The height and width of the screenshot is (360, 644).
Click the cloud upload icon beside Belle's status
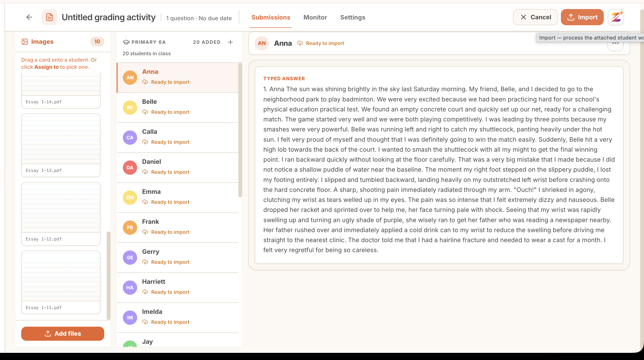click(145, 112)
